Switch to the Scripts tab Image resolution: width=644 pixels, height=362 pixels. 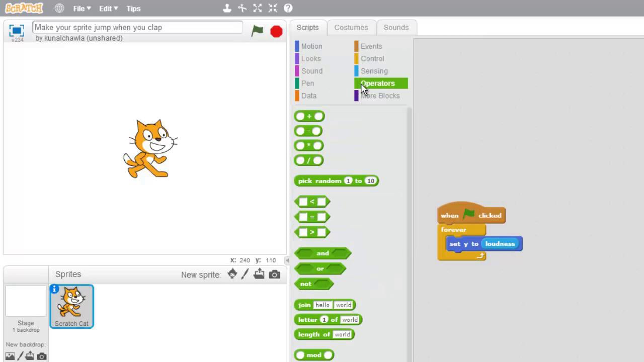click(307, 28)
